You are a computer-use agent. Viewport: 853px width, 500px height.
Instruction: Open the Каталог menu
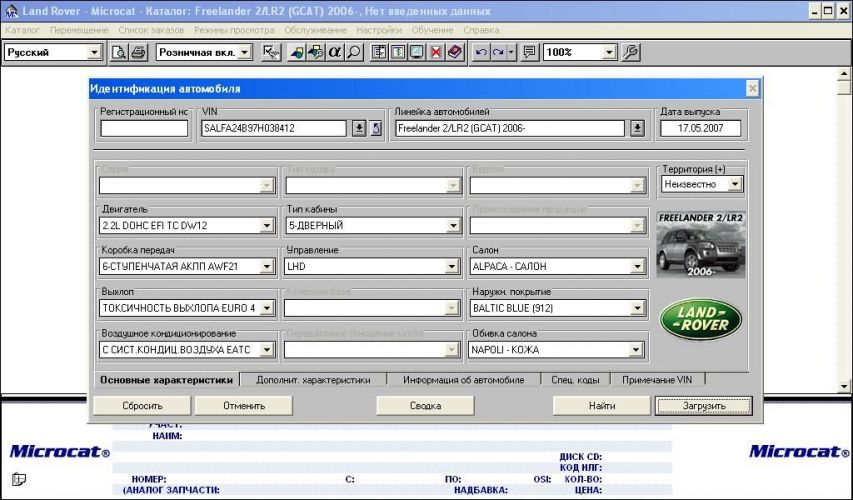[x=22, y=30]
